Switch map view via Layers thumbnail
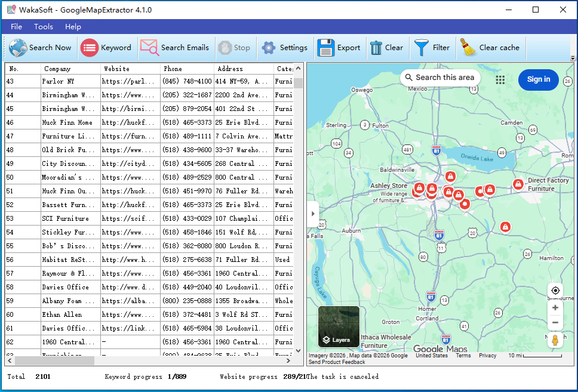 pyautogui.click(x=339, y=327)
